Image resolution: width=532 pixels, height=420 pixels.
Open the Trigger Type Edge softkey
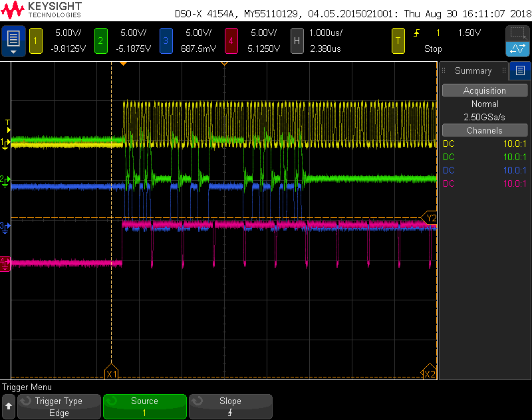point(59,407)
